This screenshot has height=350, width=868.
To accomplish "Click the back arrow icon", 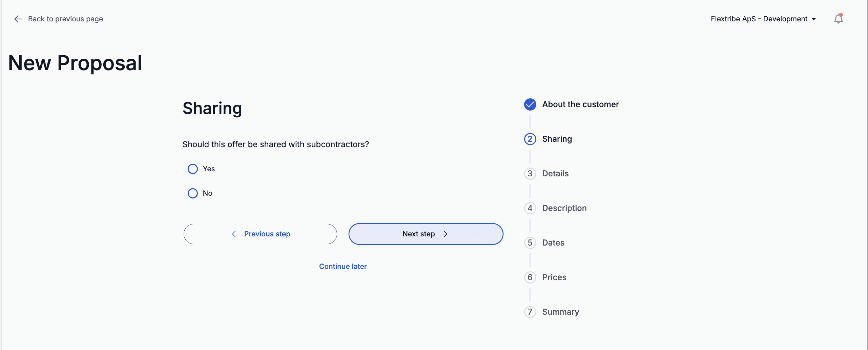I will pos(18,19).
